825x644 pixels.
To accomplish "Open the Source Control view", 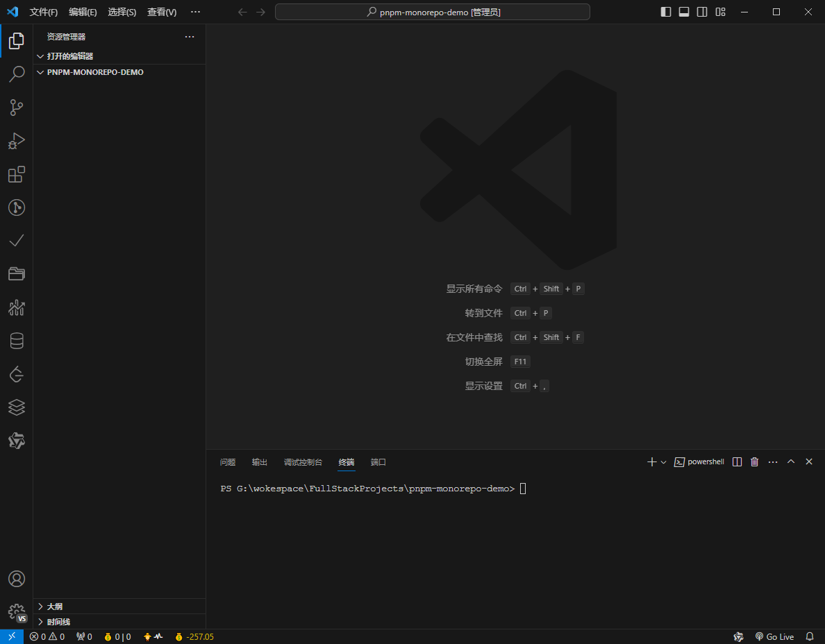I will 16,107.
